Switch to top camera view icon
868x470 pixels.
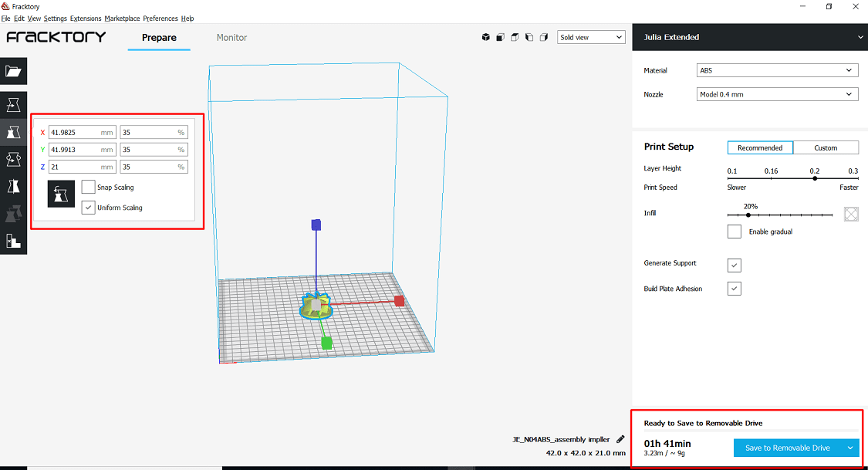[515, 37]
